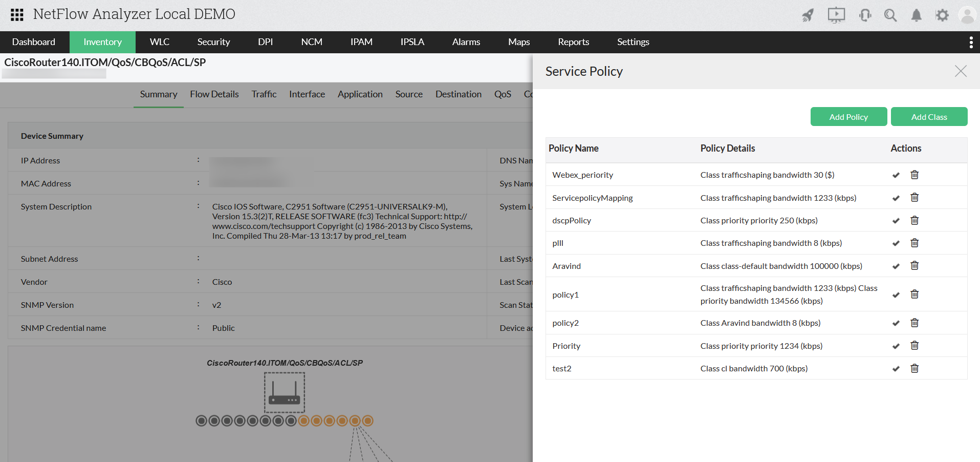
Task: Open the DPI menu
Action: click(x=265, y=42)
